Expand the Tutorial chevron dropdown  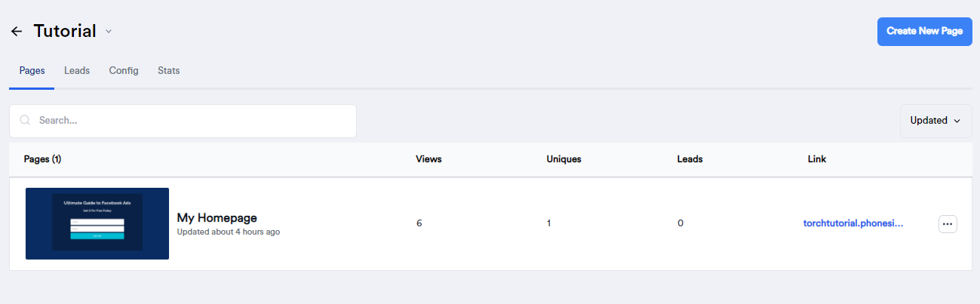click(x=109, y=32)
